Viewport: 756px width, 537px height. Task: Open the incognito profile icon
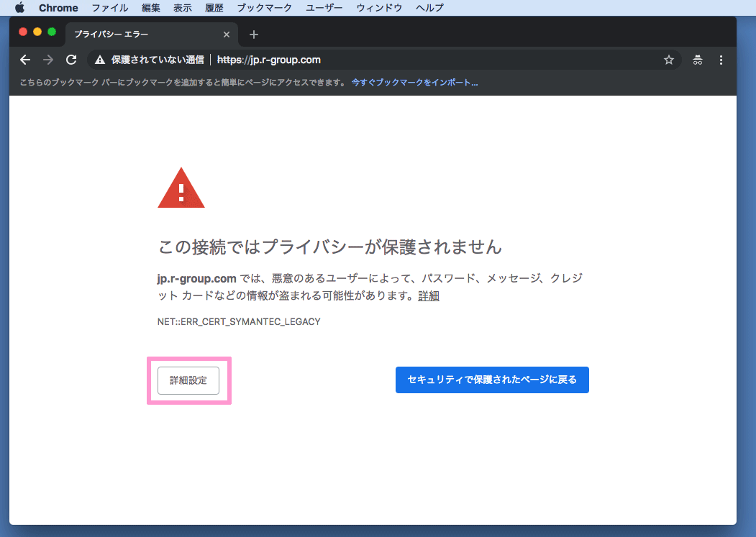[697, 60]
